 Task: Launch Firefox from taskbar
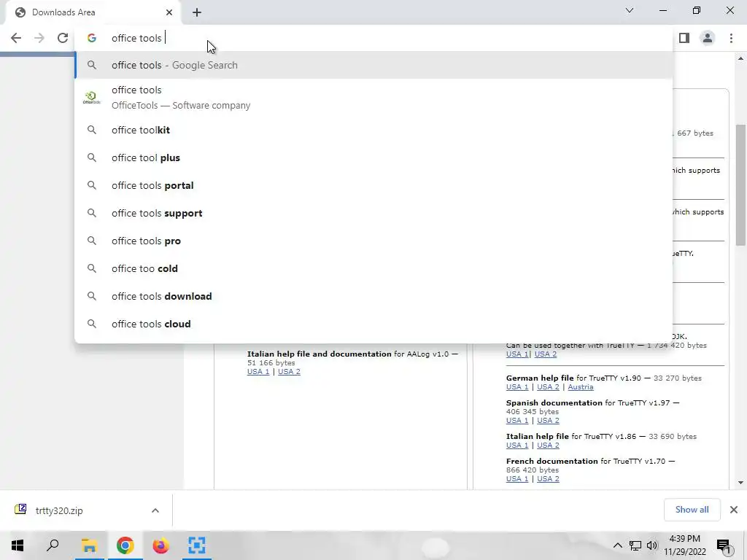pos(160,545)
